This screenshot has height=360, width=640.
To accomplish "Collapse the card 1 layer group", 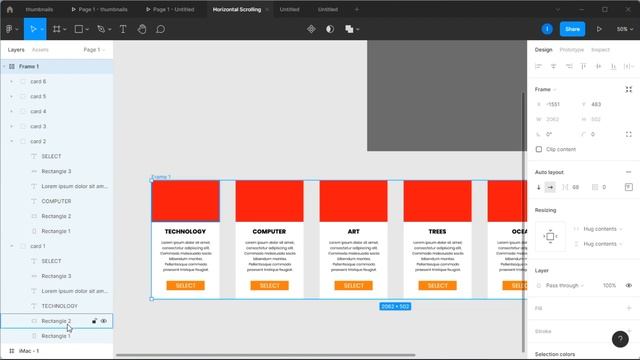I will click(x=11, y=246).
